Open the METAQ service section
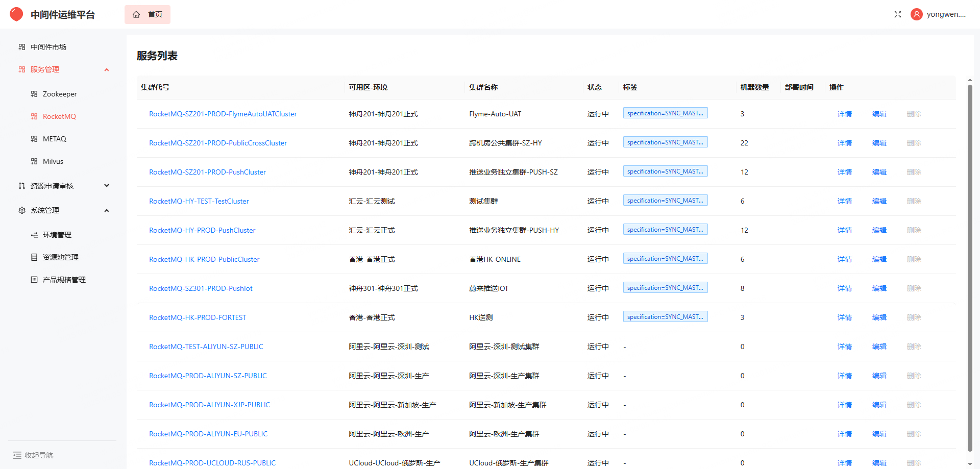This screenshot has height=469, width=980. (54, 138)
